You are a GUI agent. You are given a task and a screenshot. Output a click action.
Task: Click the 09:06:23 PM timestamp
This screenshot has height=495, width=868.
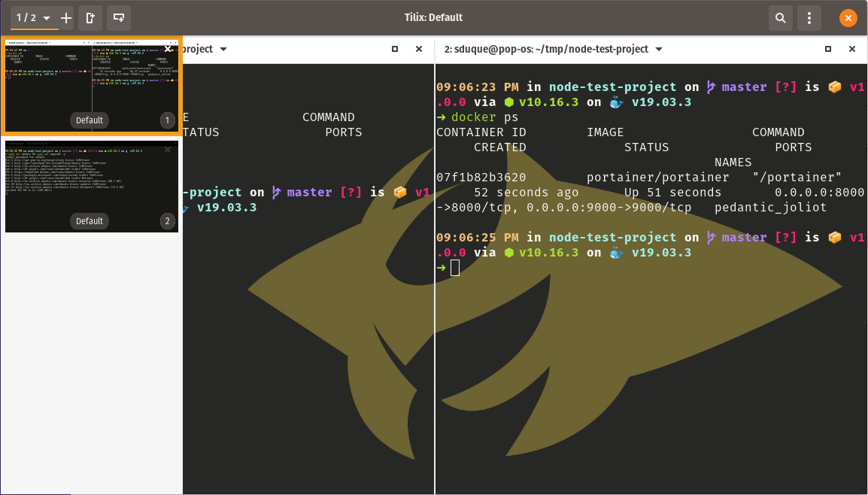(478, 87)
